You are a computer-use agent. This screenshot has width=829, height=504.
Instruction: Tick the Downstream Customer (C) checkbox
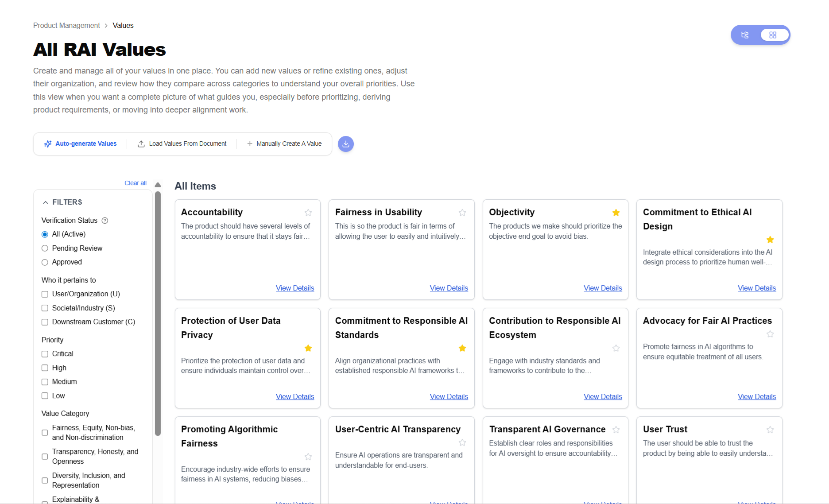tap(45, 322)
